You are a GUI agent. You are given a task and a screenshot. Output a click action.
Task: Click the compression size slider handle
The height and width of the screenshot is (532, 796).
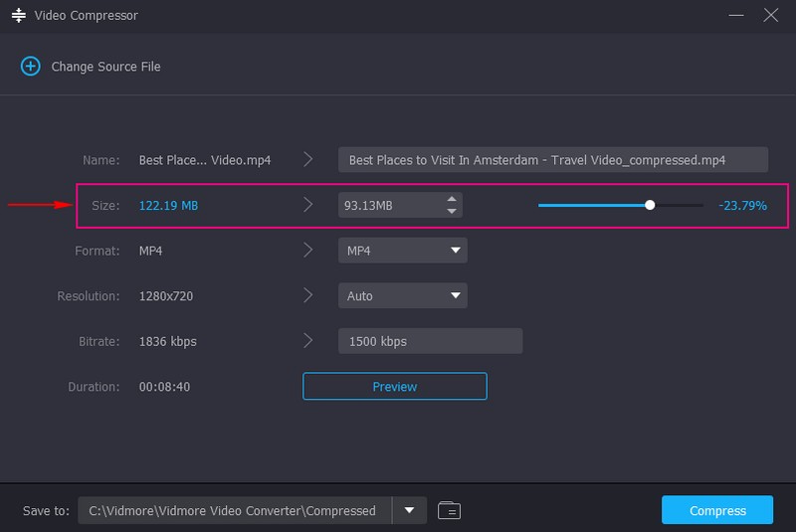(650, 205)
